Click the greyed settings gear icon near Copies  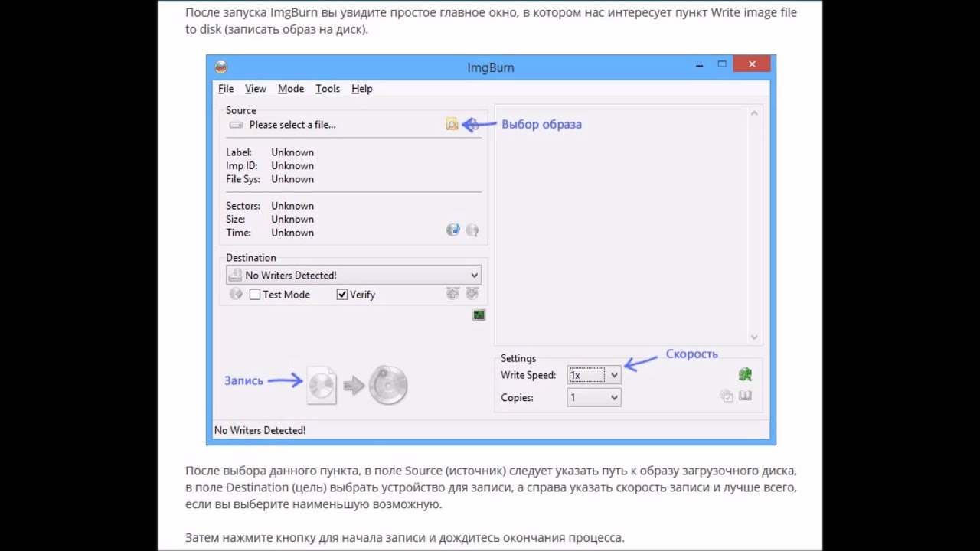(x=727, y=396)
